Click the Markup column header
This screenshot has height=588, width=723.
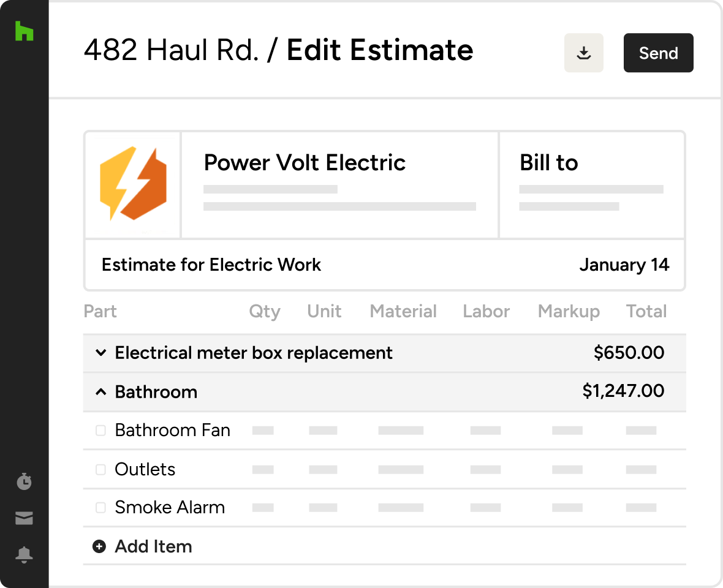pos(569,311)
